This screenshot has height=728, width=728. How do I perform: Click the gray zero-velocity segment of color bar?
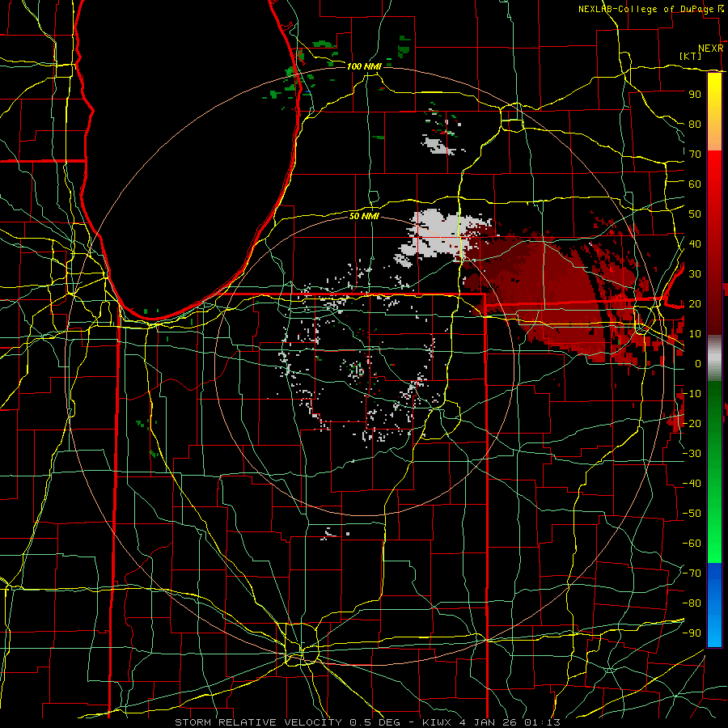coord(714,358)
